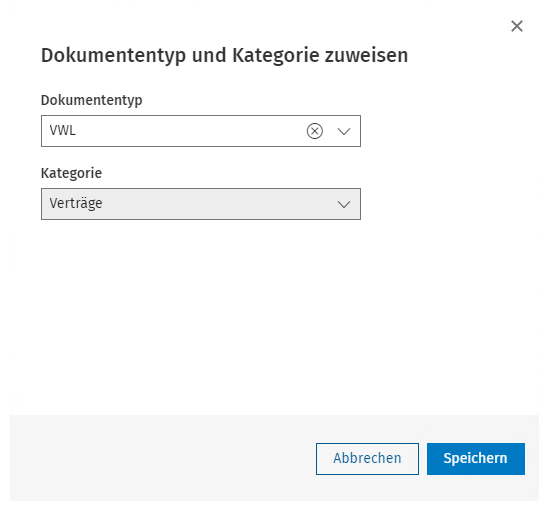
Task: Clear the VWL Dokumententyp selection
Action: [x=315, y=131]
